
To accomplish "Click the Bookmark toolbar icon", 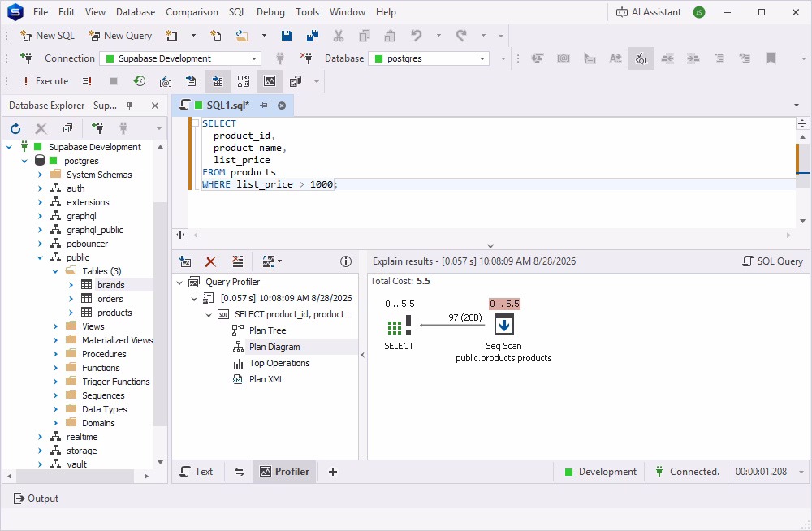I will 771,58.
